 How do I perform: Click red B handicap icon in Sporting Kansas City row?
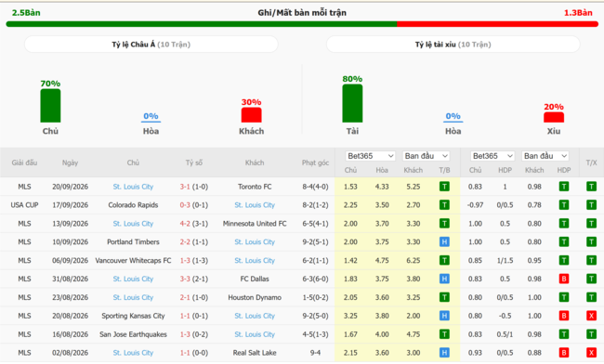pos(564,316)
